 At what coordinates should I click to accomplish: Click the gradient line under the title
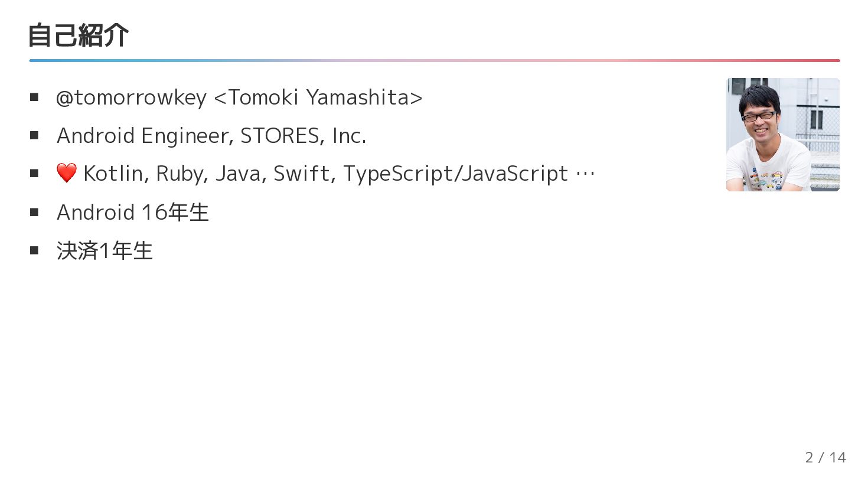coord(434,60)
